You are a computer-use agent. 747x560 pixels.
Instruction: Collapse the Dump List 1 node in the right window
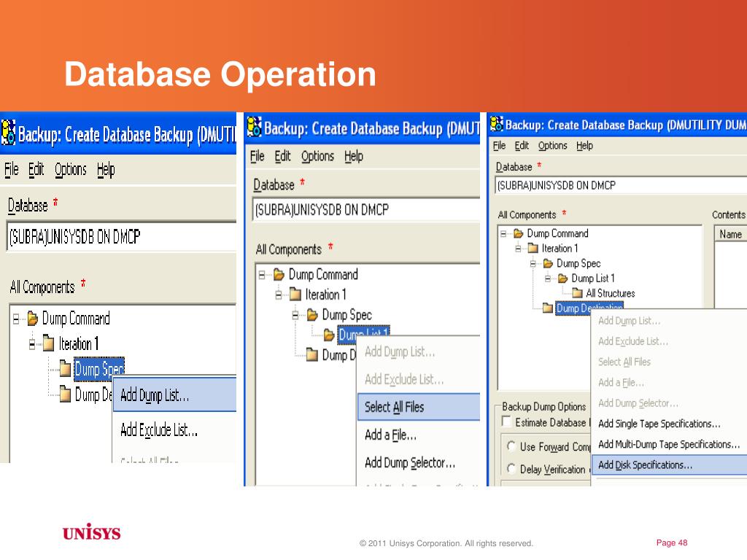click(547, 279)
